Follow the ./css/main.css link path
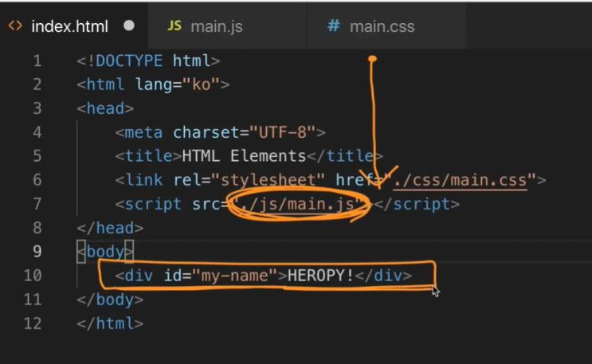The width and height of the screenshot is (592, 364). (460, 181)
